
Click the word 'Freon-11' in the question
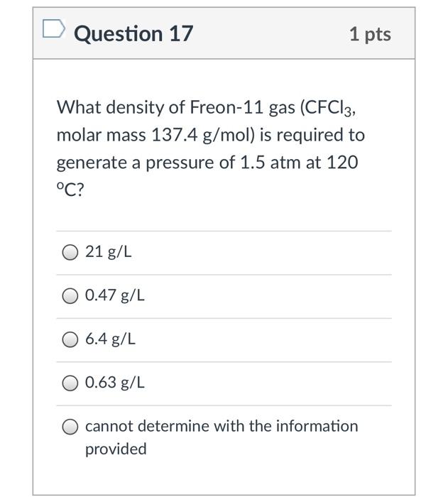click(x=218, y=107)
